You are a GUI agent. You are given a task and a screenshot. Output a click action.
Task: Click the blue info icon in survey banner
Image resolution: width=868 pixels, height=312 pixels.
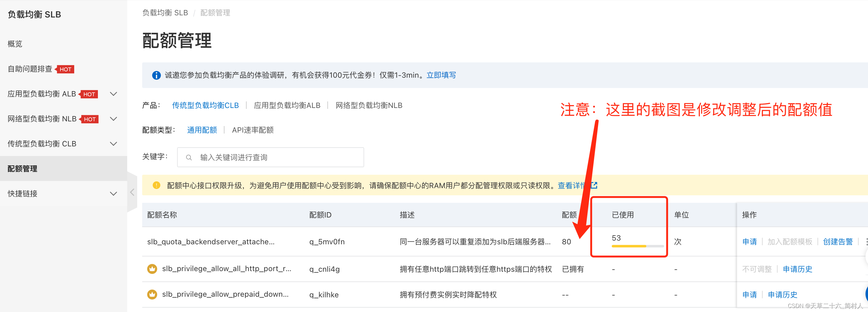point(156,75)
